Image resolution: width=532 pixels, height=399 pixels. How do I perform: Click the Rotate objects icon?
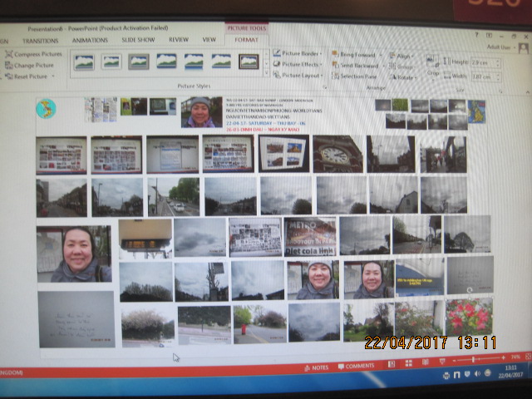click(392, 77)
